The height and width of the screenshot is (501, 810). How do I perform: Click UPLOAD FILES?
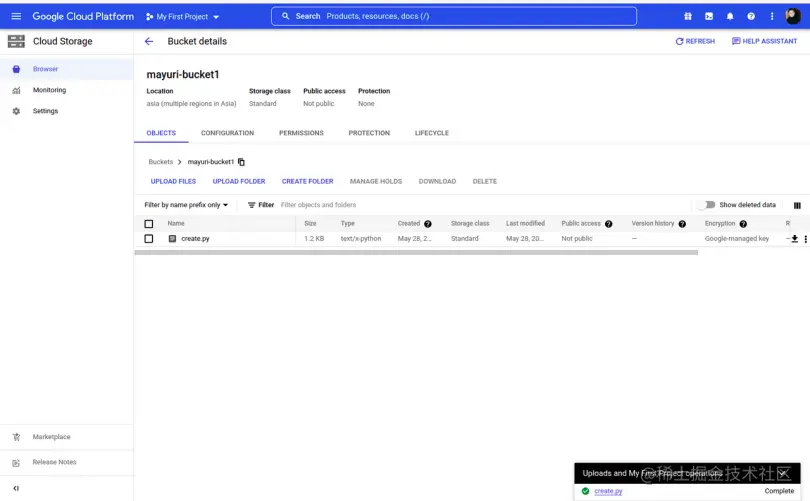click(x=173, y=181)
